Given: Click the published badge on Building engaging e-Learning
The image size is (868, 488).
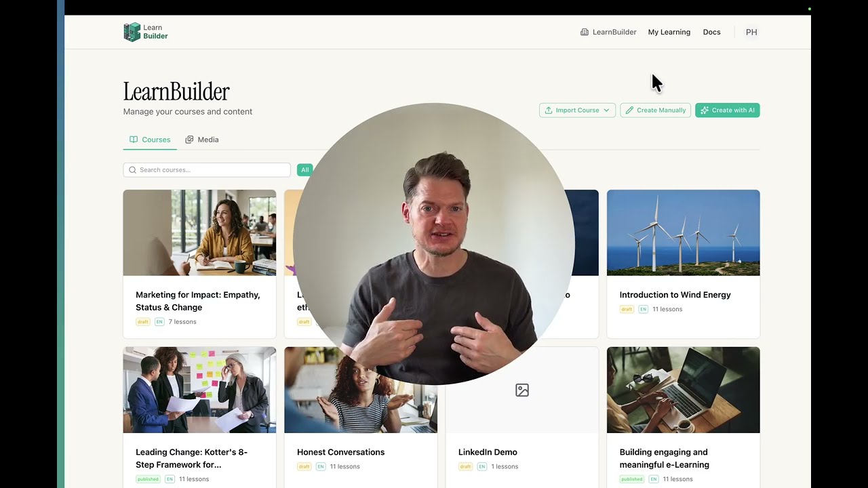Looking at the screenshot, I should pos(632,479).
